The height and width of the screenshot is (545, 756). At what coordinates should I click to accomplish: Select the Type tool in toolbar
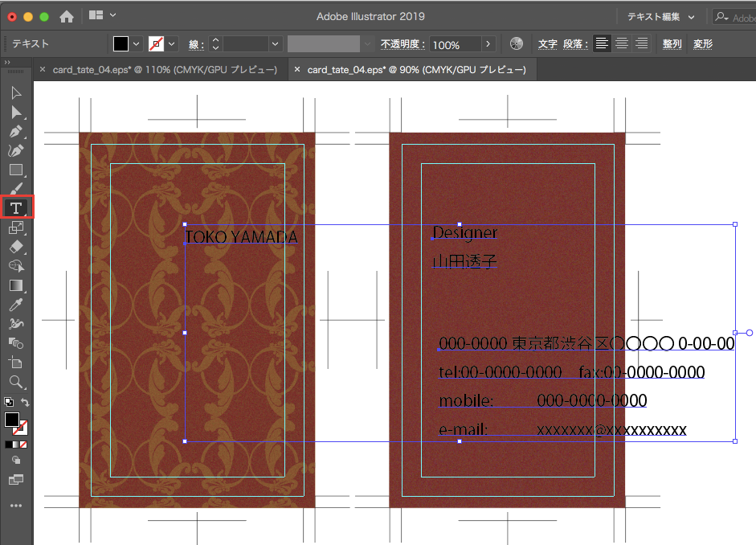(16, 208)
